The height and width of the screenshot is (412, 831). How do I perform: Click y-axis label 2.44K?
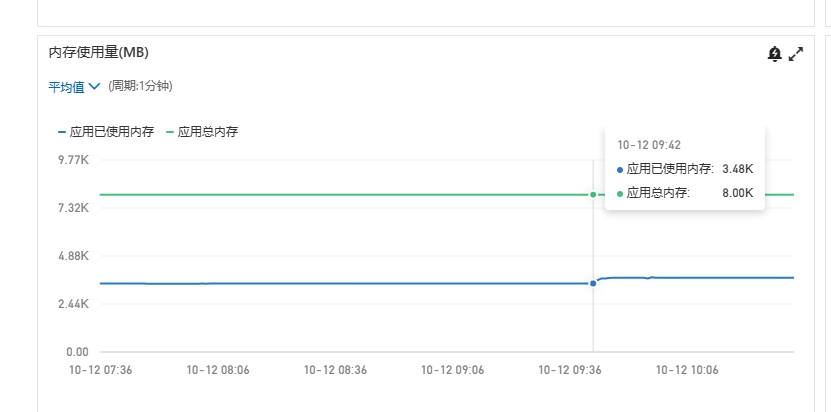tap(76, 304)
